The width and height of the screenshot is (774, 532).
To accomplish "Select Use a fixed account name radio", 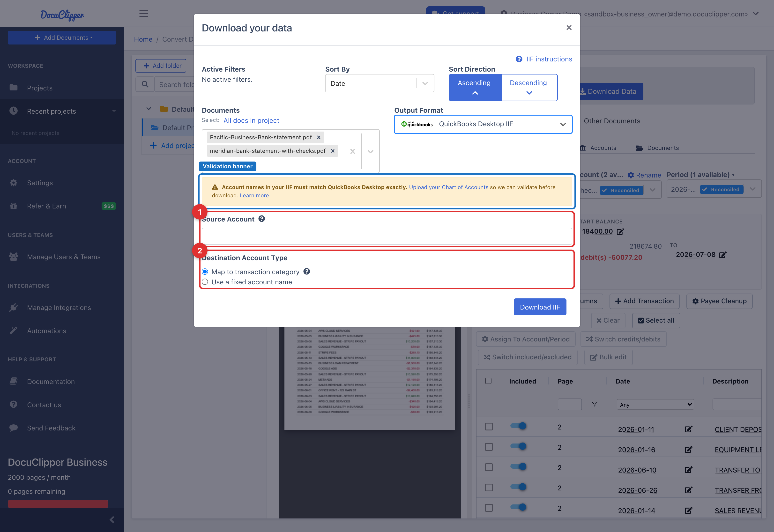I will tap(205, 282).
